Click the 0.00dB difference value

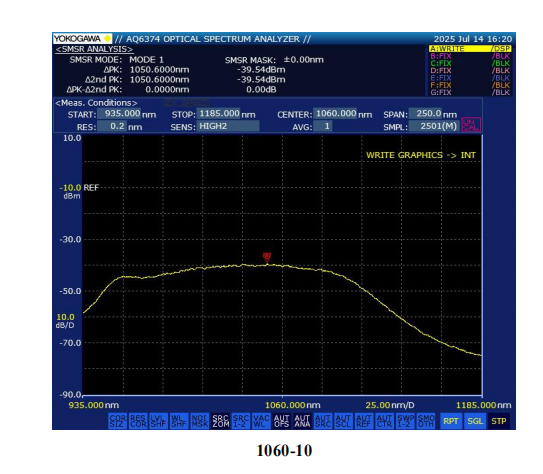pyautogui.click(x=261, y=90)
